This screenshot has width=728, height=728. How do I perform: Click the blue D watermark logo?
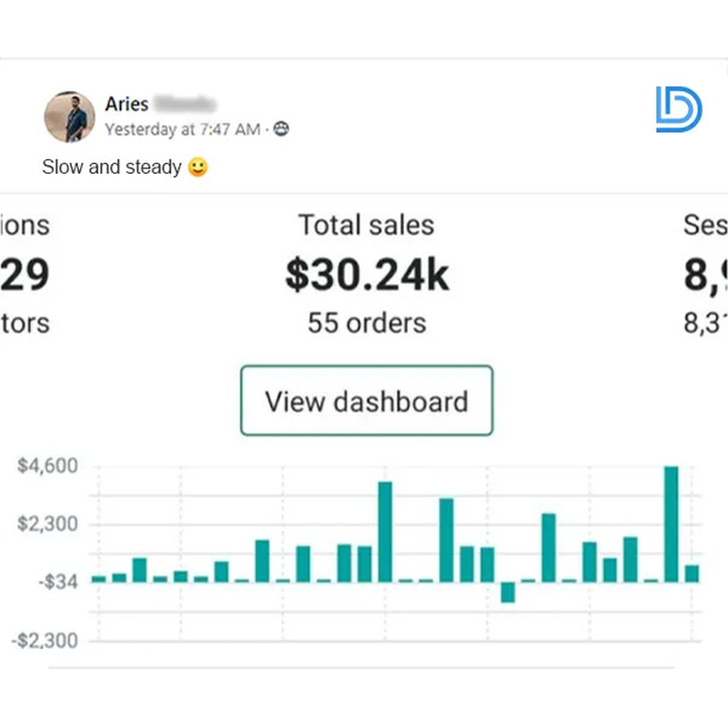tap(681, 109)
